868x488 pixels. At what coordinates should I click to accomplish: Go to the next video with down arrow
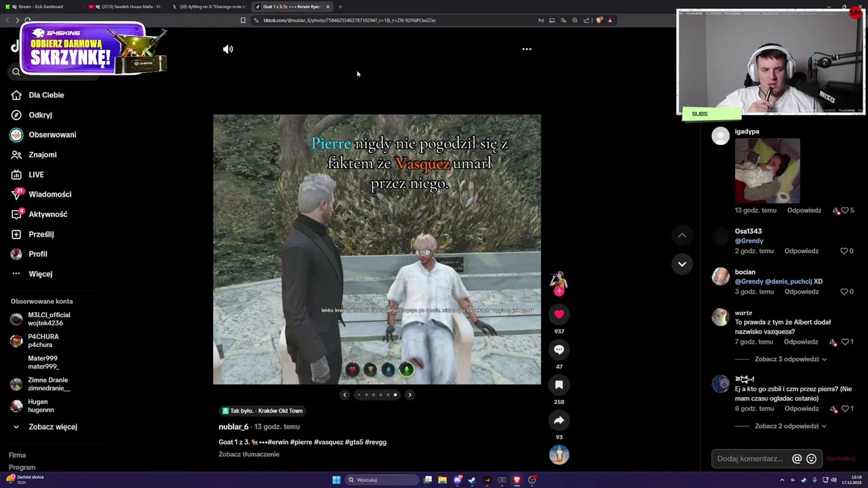(682, 264)
